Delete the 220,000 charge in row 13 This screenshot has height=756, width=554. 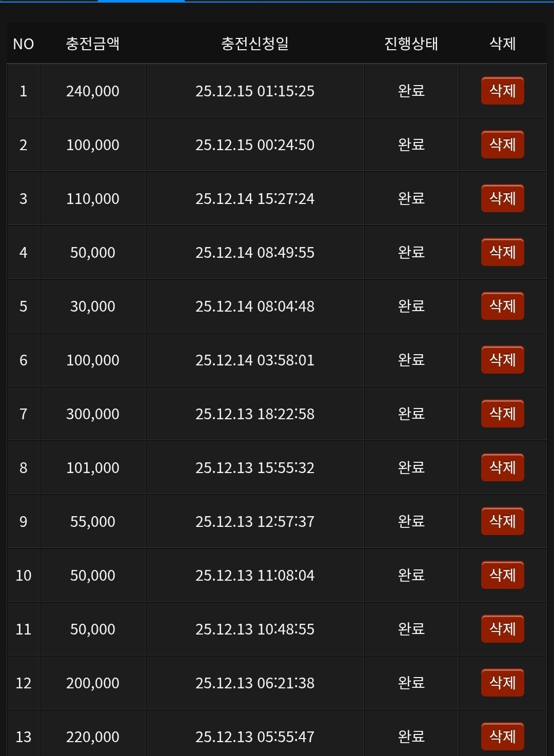pyautogui.click(x=502, y=737)
